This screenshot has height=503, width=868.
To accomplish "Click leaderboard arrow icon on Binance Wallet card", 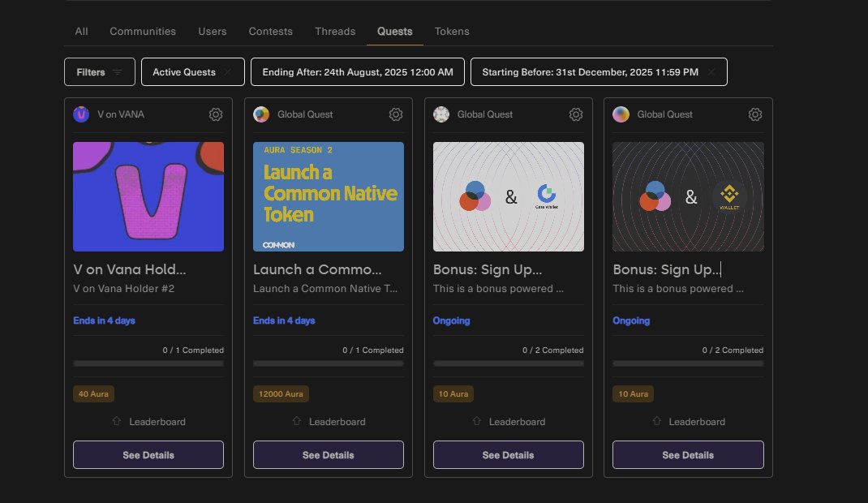I will click(x=656, y=421).
